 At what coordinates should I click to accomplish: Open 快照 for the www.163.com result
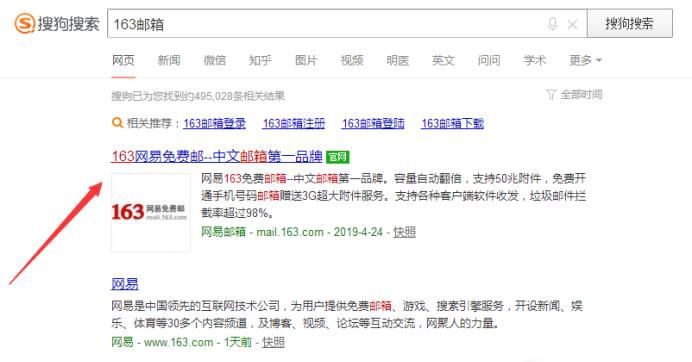point(273,342)
